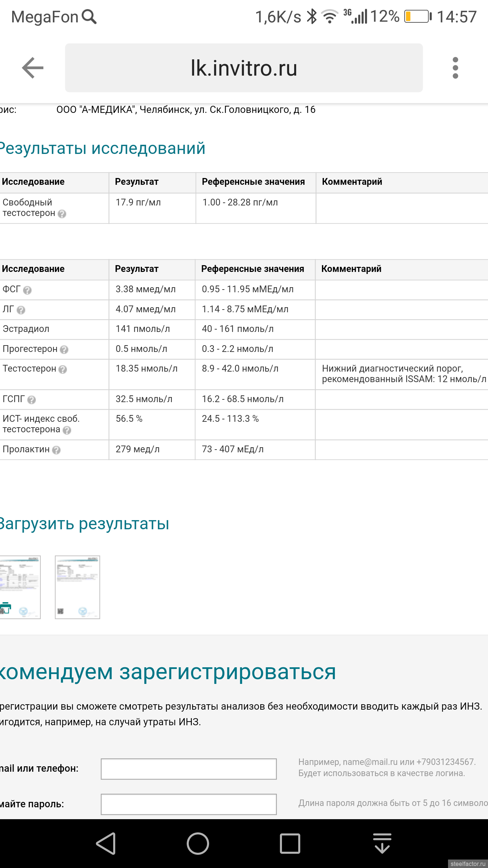Tap the Android back navigation button
488x868 pixels.
tap(106, 844)
